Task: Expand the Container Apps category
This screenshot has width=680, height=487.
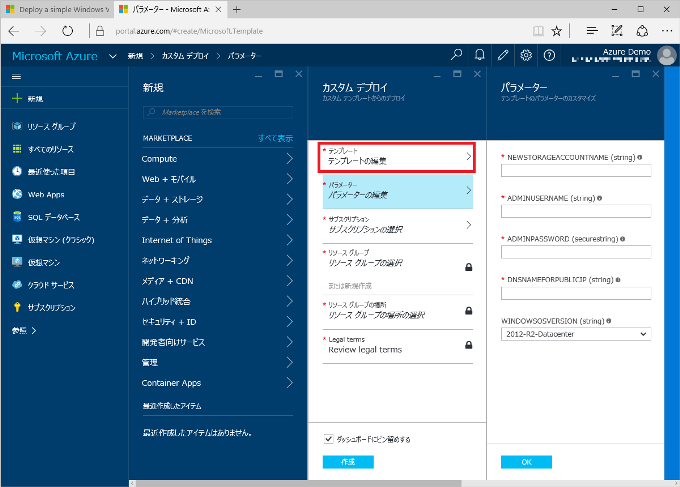Action: [x=217, y=383]
